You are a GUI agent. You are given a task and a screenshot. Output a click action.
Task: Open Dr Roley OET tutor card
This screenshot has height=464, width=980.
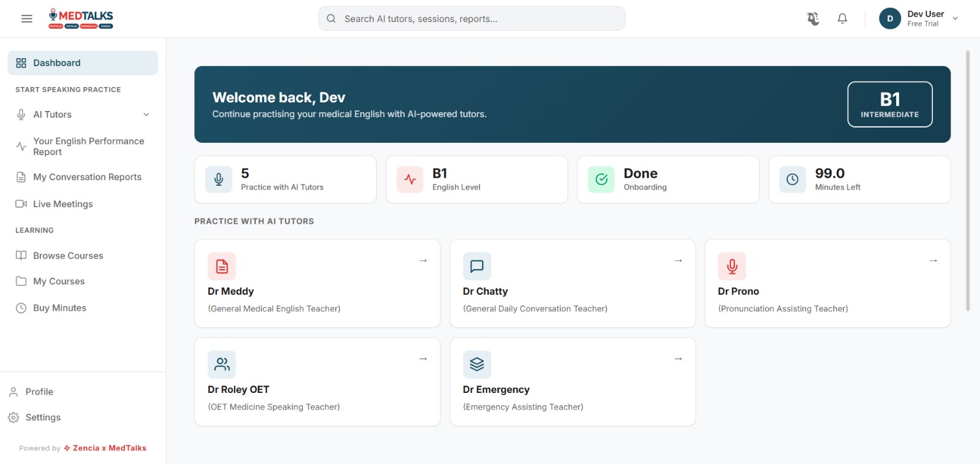317,381
